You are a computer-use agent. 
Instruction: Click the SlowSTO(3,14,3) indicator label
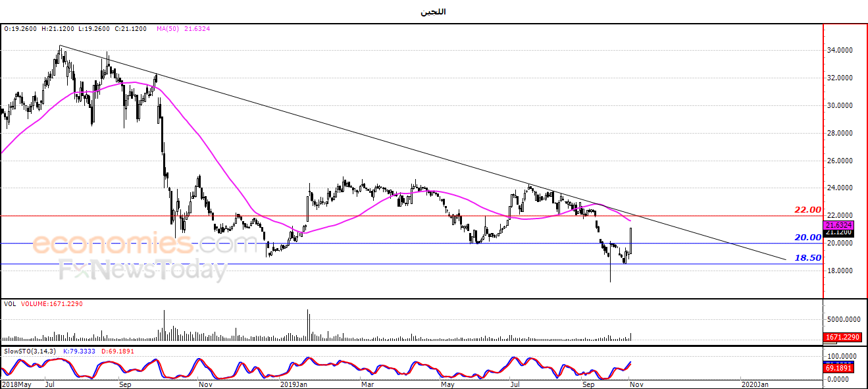tap(29, 351)
